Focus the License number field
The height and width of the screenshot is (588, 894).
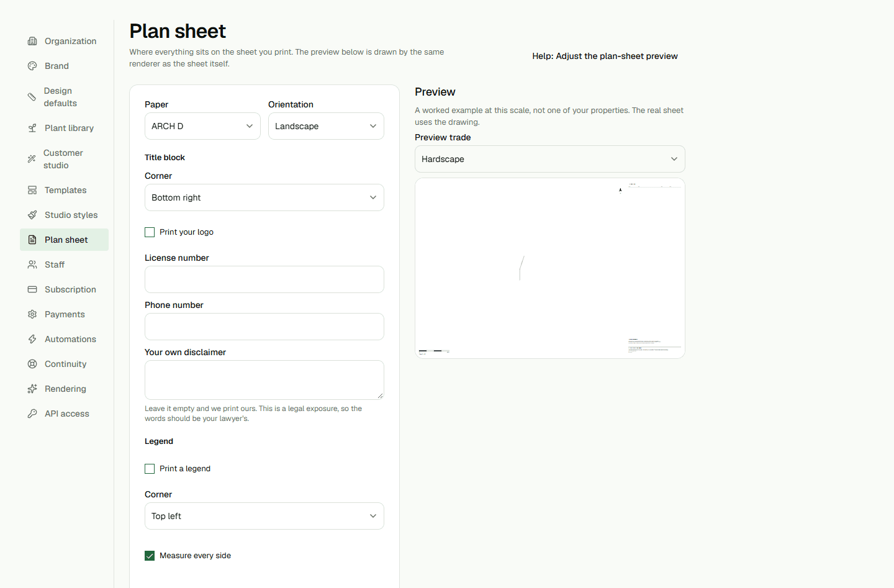click(x=264, y=279)
